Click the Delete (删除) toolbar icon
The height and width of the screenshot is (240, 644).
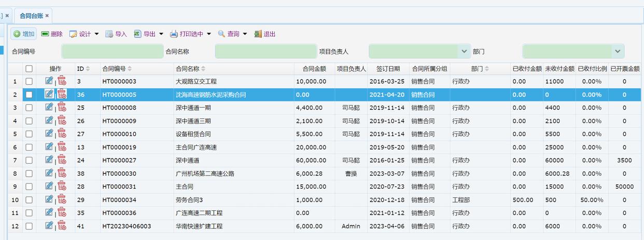(x=45, y=34)
